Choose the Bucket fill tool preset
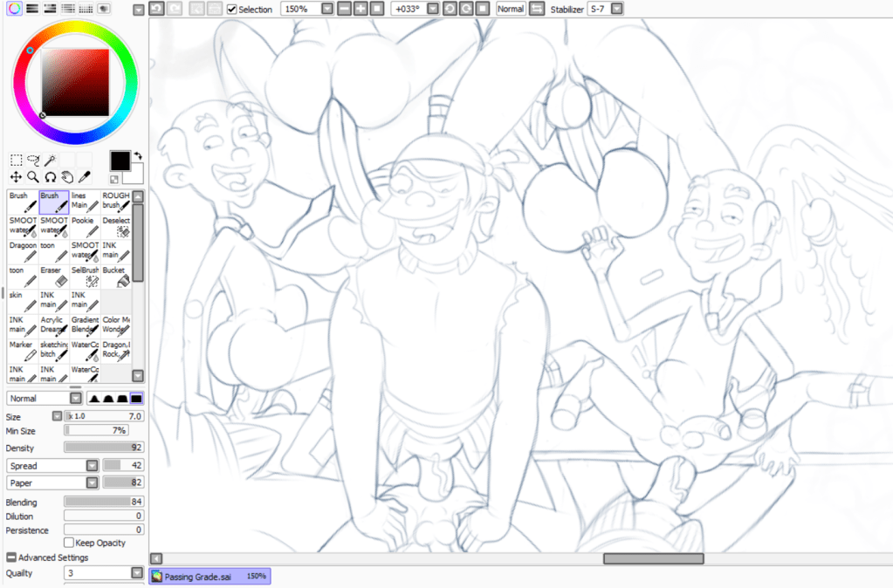The image size is (893, 588). [114, 276]
